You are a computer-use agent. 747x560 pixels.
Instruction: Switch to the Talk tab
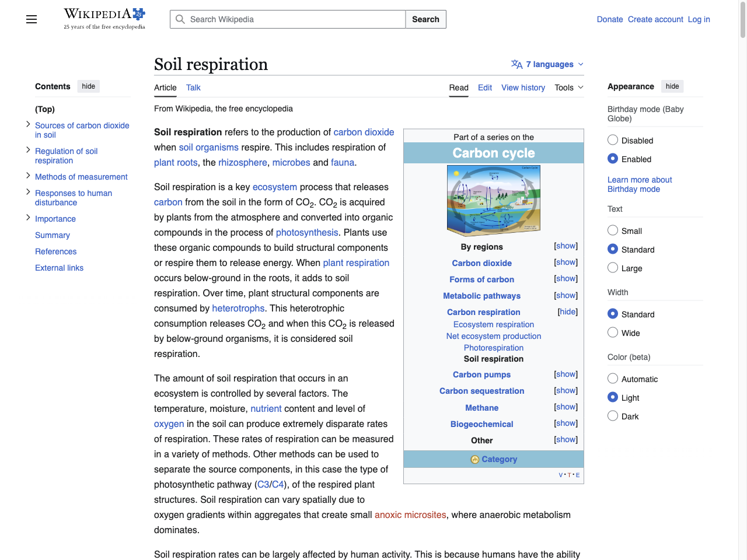tap(193, 87)
